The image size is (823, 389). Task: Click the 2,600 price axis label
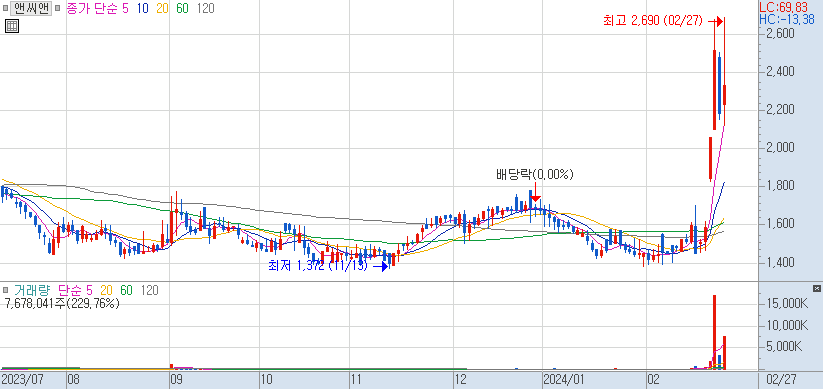779,34
